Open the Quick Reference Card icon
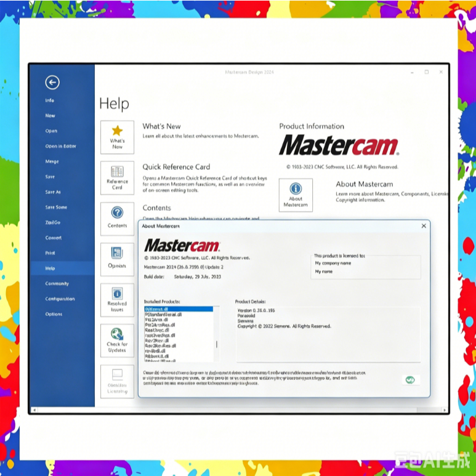476x476 pixels. pyautogui.click(x=117, y=172)
